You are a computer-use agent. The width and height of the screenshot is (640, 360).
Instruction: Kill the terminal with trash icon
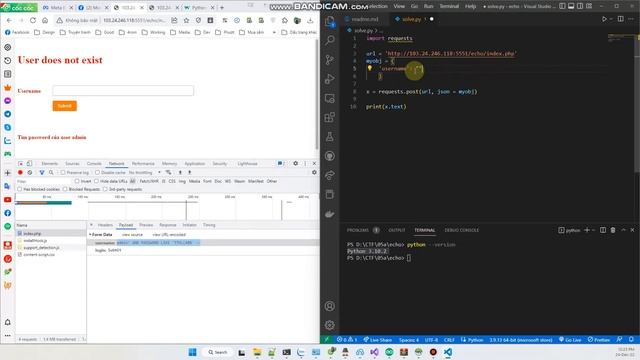[613, 230]
